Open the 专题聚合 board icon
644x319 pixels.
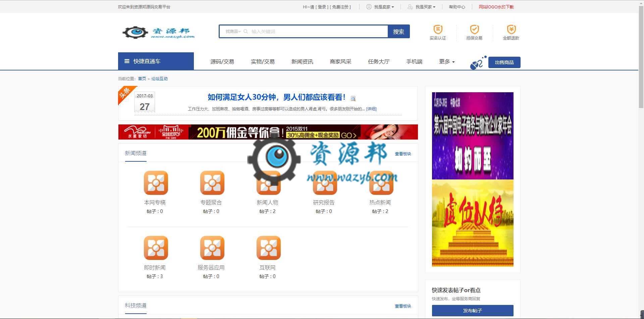point(212,183)
